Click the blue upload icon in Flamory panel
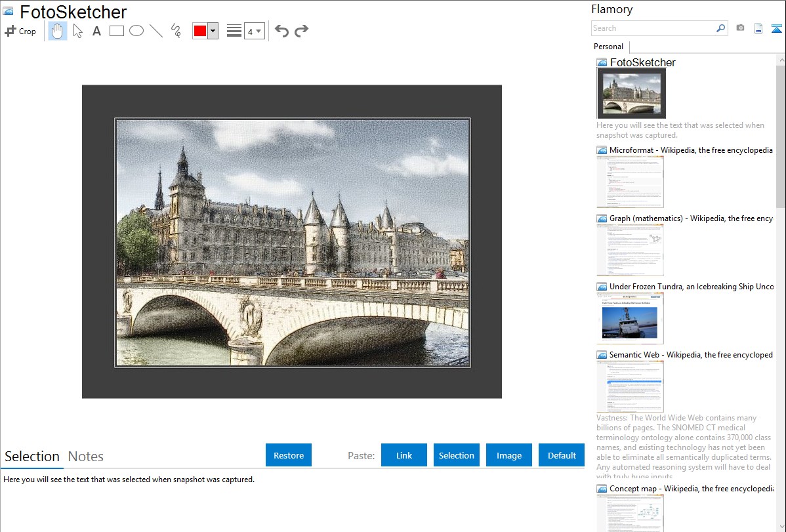Screen dimensions: 786x532 coord(776,28)
